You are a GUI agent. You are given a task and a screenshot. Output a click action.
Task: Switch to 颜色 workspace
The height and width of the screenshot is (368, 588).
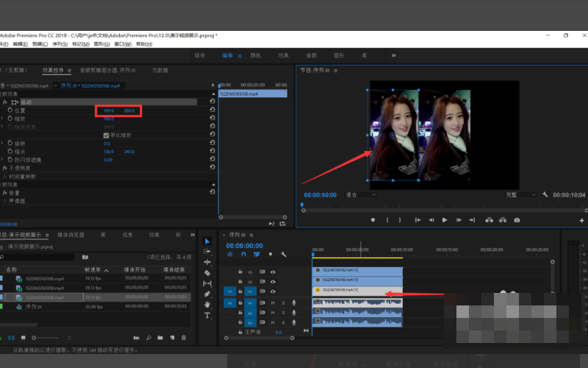[x=255, y=55]
